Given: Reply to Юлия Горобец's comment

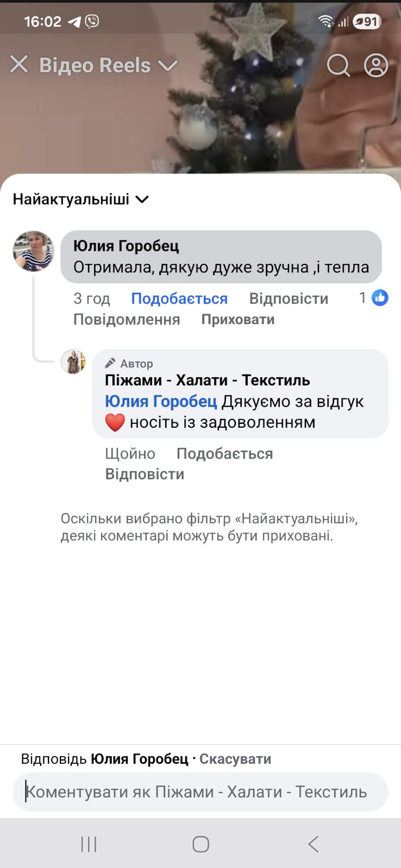Looking at the screenshot, I should [x=289, y=299].
